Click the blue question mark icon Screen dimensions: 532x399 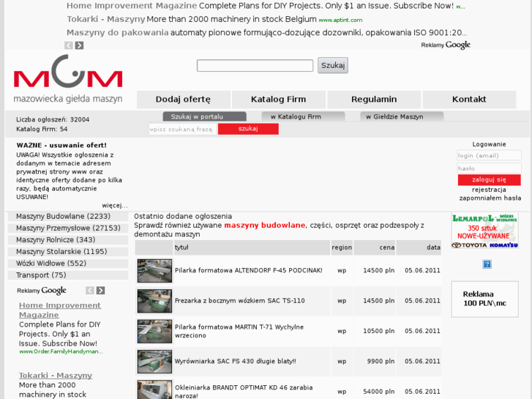pyautogui.click(x=487, y=264)
